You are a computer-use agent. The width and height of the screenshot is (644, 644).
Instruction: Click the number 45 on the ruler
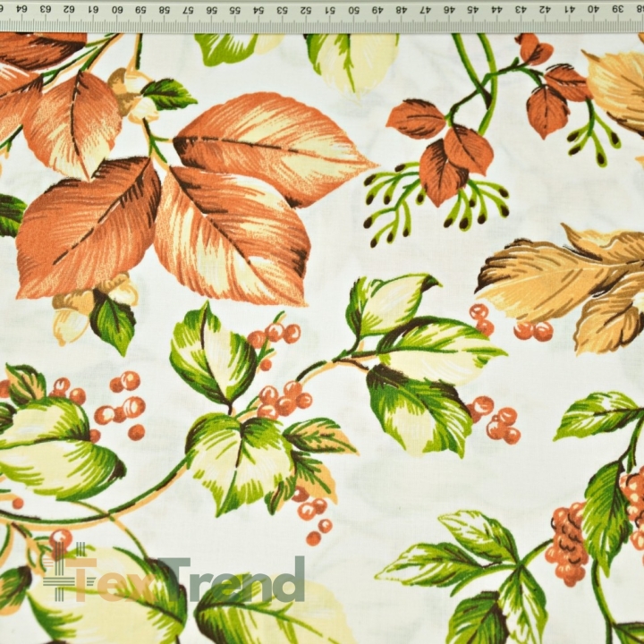click(x=473, y=9)
